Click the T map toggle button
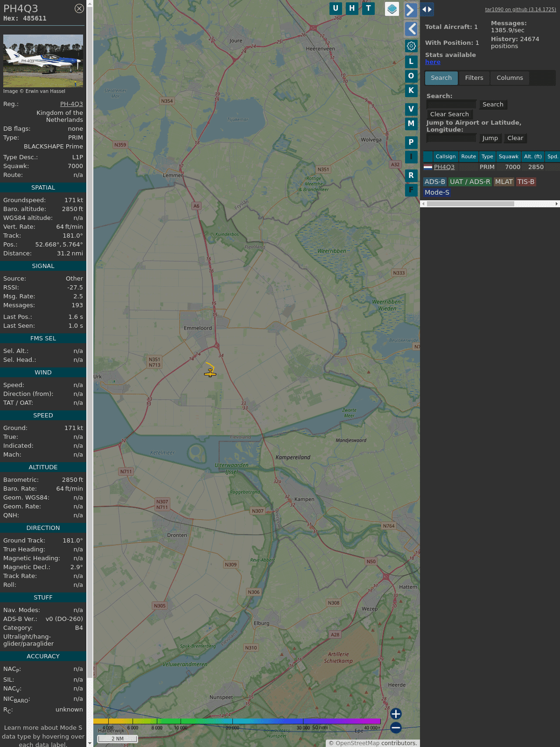This screenshot has height=747, width=560. 369,8
